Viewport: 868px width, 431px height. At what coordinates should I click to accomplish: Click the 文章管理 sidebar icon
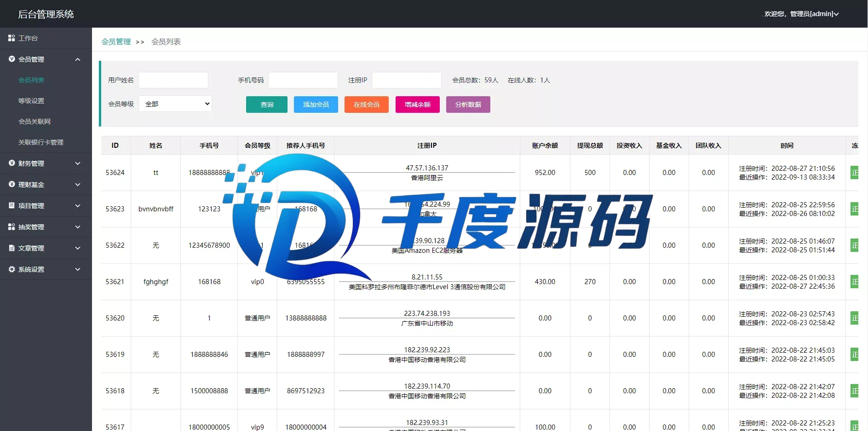click(x=11, y=248)
